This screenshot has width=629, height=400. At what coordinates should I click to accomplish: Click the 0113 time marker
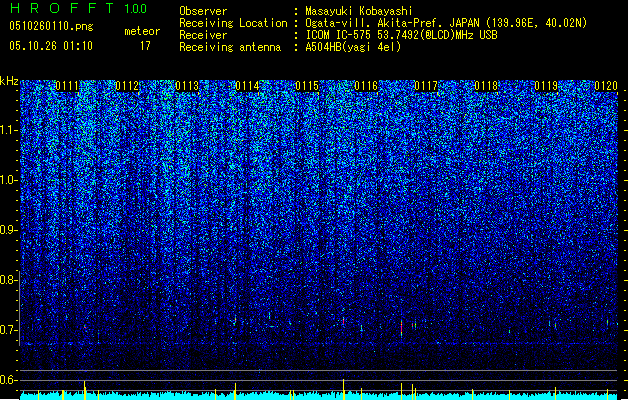click(187, 86)
